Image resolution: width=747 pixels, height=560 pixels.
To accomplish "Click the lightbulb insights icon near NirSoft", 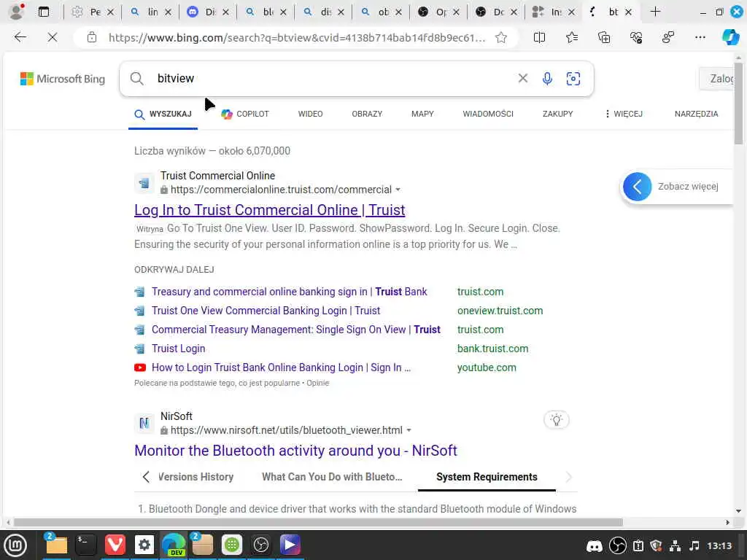I will click(556, 419).
